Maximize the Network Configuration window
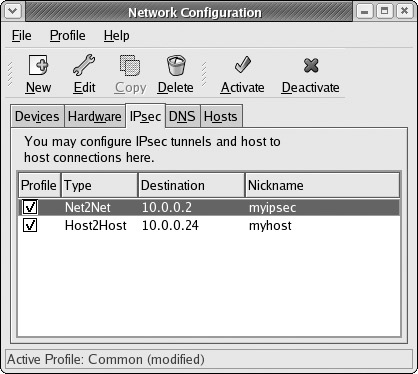This screenshot has width=418, height=374. 384,11
